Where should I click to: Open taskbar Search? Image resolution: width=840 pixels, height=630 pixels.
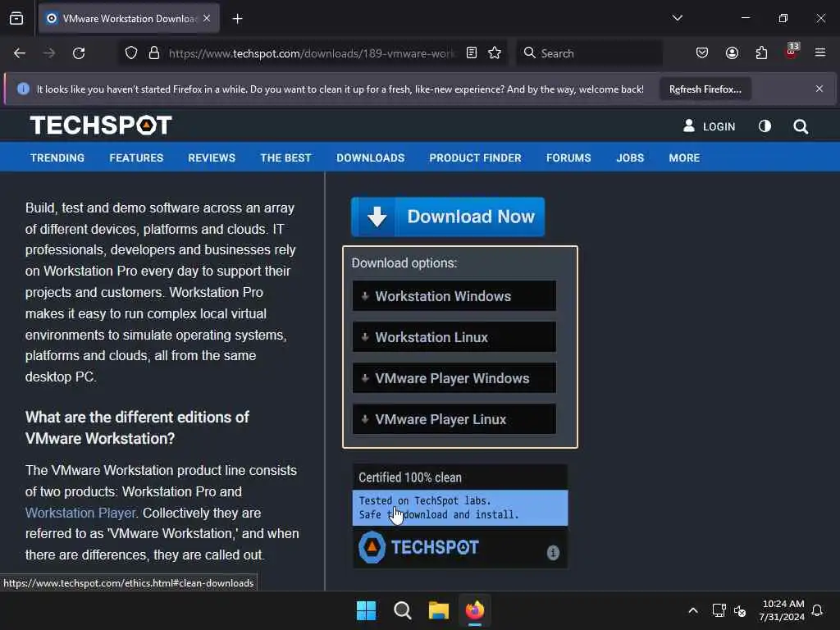pos(402,610)
